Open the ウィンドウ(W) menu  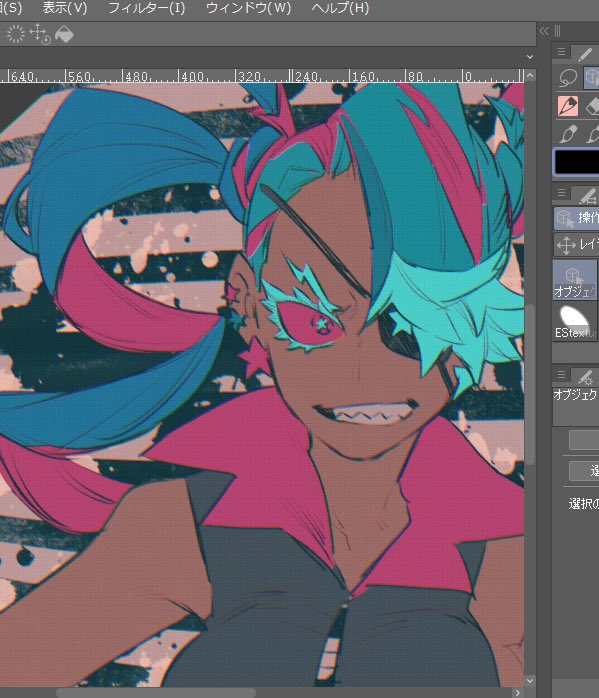pos(248,8)
